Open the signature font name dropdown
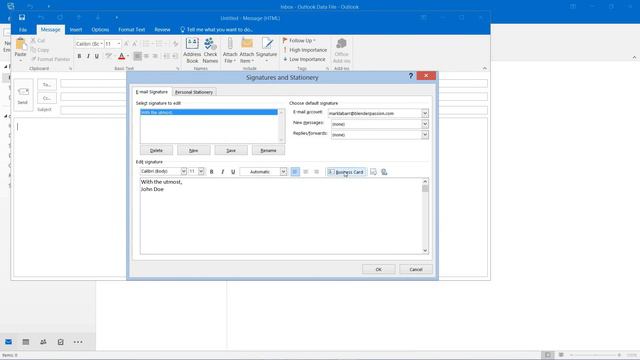 184,171
